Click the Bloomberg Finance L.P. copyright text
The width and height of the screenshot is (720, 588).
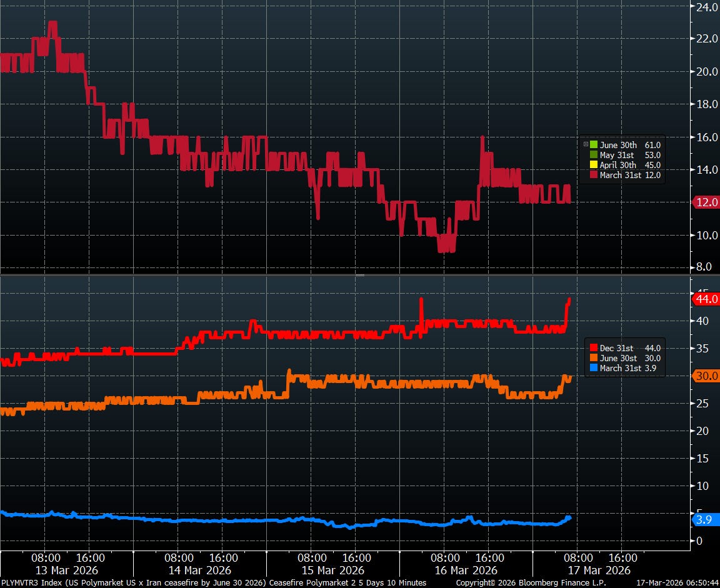tap(531, 583)
